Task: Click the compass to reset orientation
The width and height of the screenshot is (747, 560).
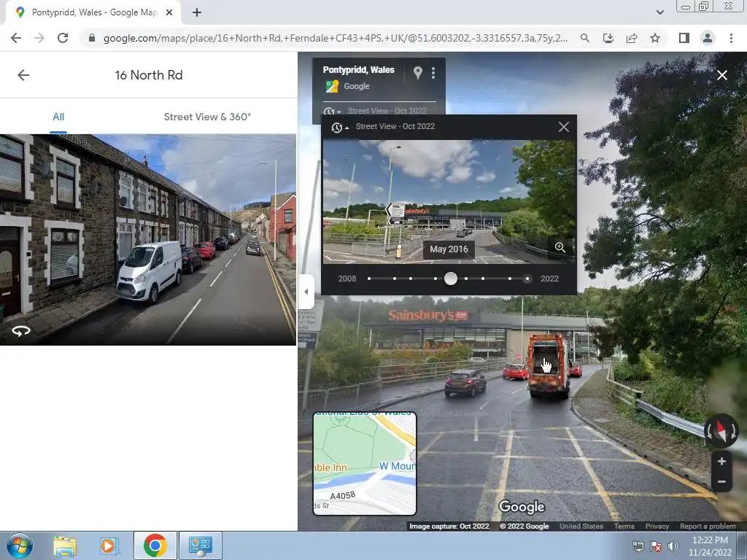Action: click(721, 430)
